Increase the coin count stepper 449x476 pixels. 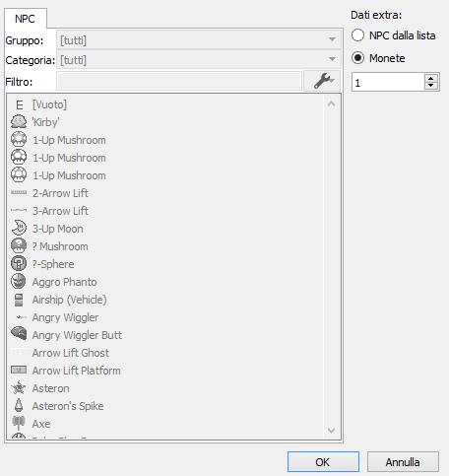tap(431, 78)
